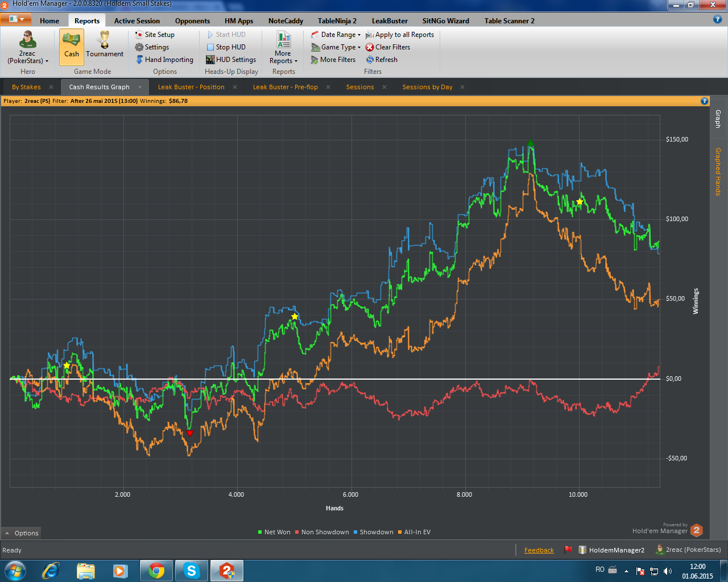Click the volume speaker tray icon
Viewport: 728px width, 582px height.
668,571
